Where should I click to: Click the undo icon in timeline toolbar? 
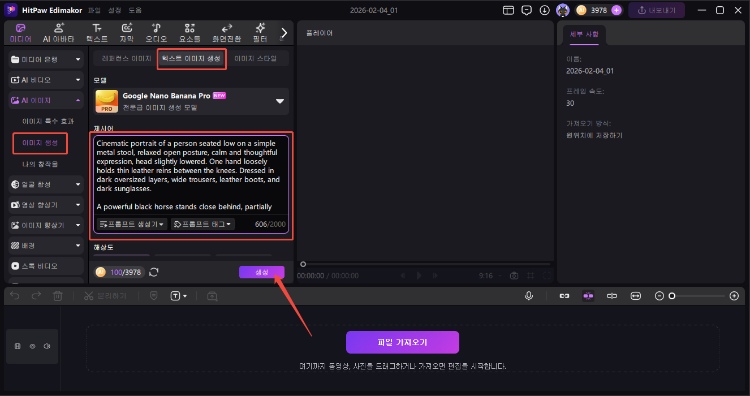pos(15,296)
